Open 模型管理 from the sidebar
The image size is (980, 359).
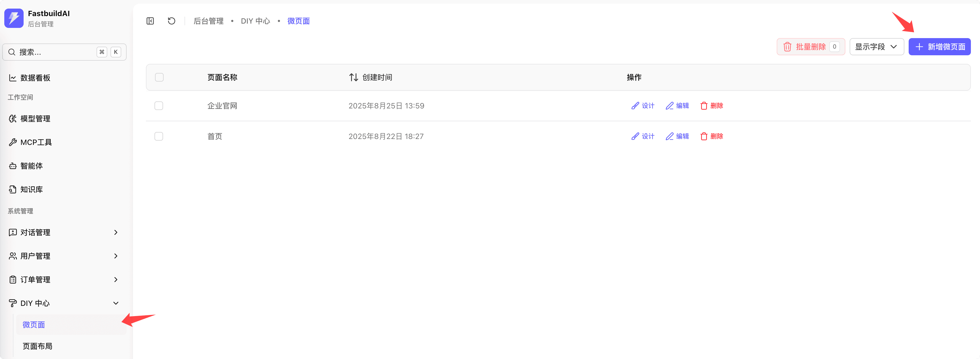pyautogui.click(x=35, y=119)
